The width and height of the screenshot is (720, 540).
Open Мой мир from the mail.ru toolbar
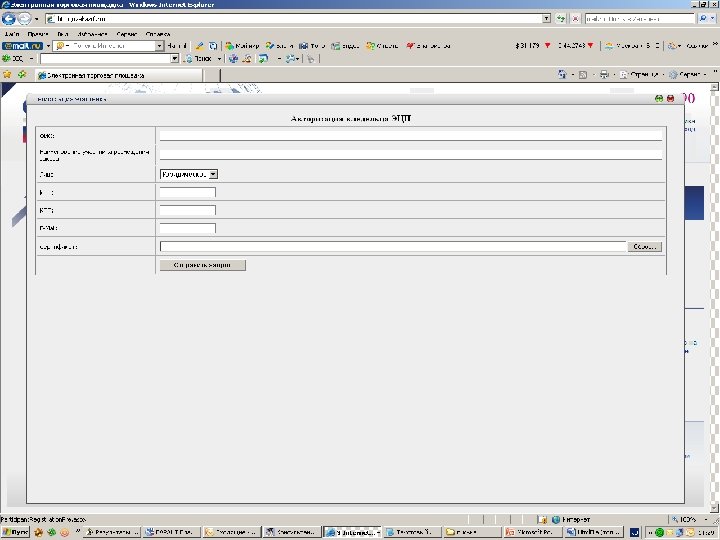pyautogui.click(x=242, y=46)
